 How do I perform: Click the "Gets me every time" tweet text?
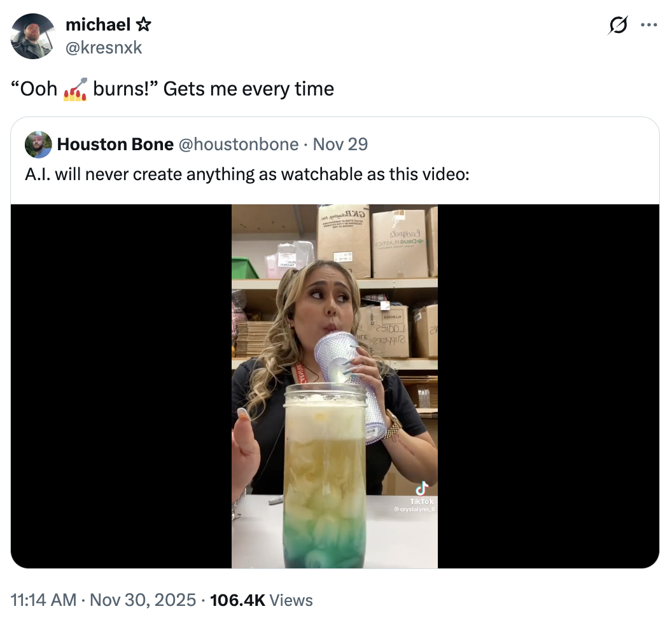click(x=249, y=89)
